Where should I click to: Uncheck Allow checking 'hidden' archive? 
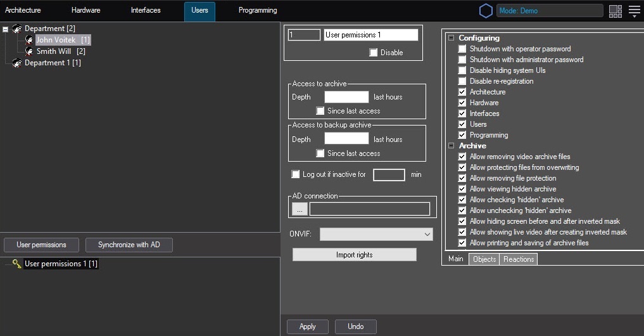pyautogui.click(x=462, y=200)
